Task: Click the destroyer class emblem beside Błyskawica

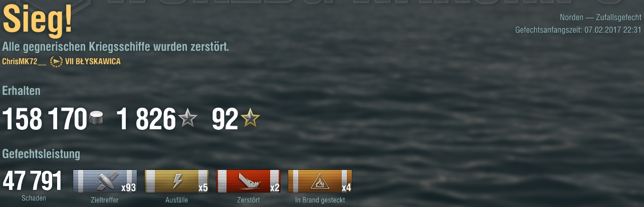Action: click(x=56, y=62)
